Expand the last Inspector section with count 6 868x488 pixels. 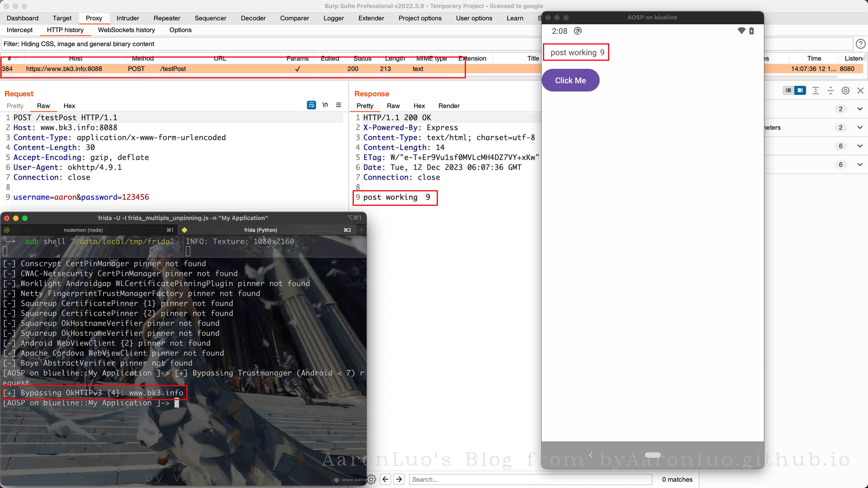point(860,164)
